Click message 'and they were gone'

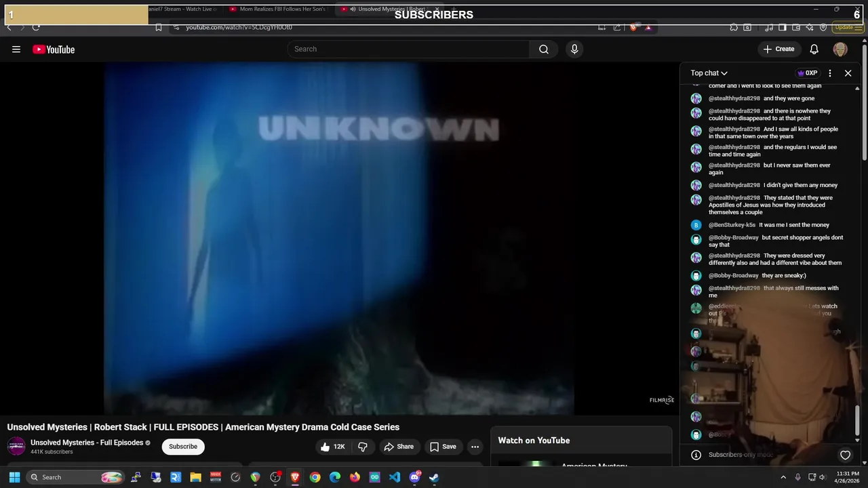click(x=789, y=98)
